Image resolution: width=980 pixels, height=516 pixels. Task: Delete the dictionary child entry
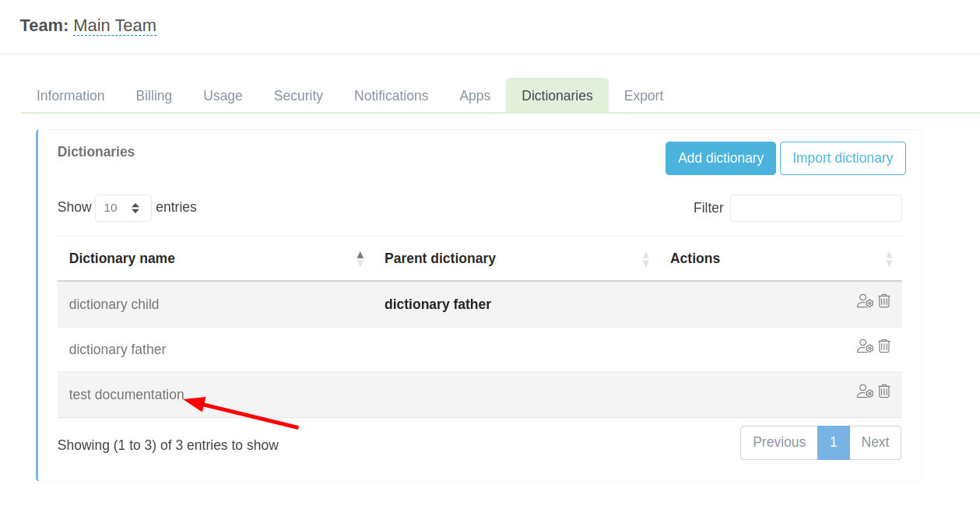[884, 300]
